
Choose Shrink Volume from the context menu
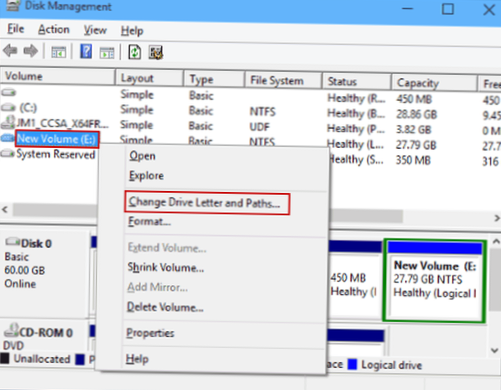[166, 267]
